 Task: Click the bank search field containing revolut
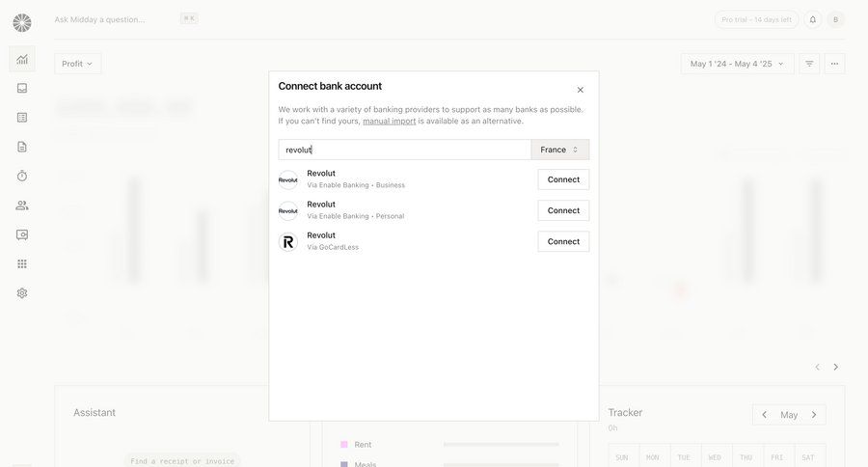tap(405, 150)
